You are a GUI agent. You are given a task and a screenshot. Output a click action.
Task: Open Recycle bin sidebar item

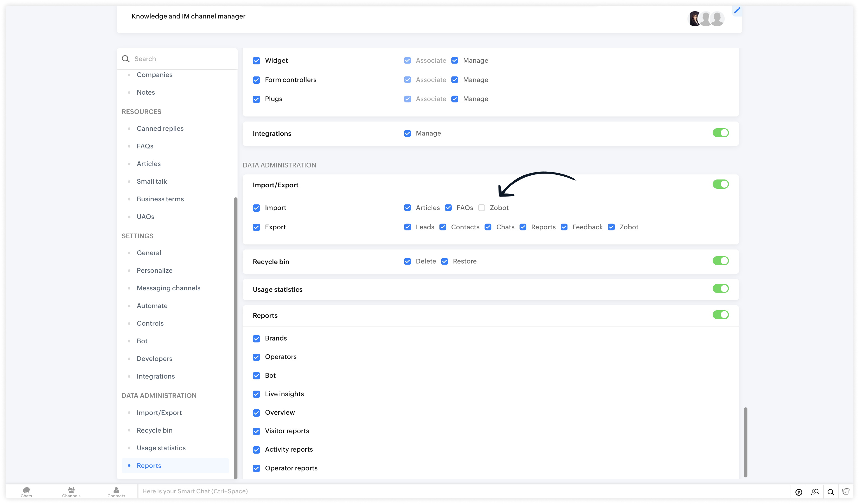154,430
